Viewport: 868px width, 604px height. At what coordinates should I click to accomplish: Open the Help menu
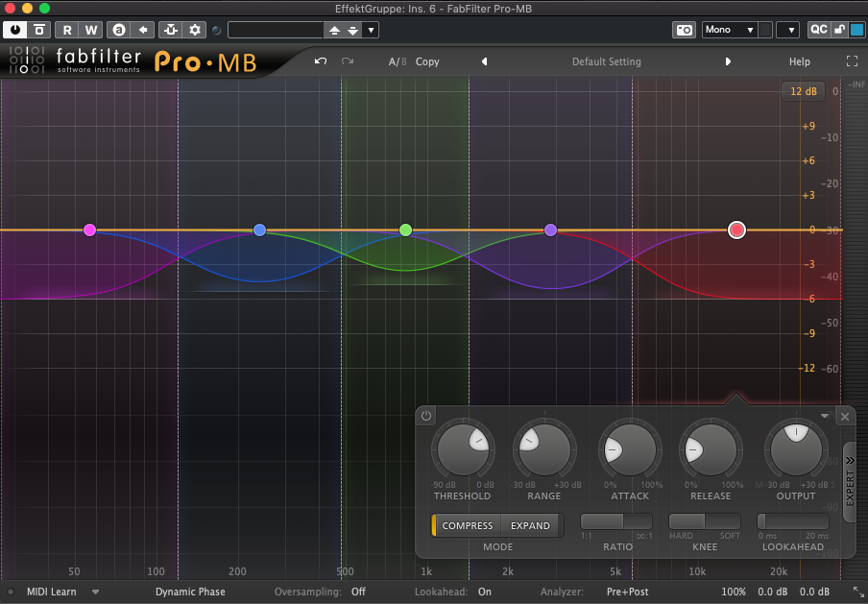(800, 61)
